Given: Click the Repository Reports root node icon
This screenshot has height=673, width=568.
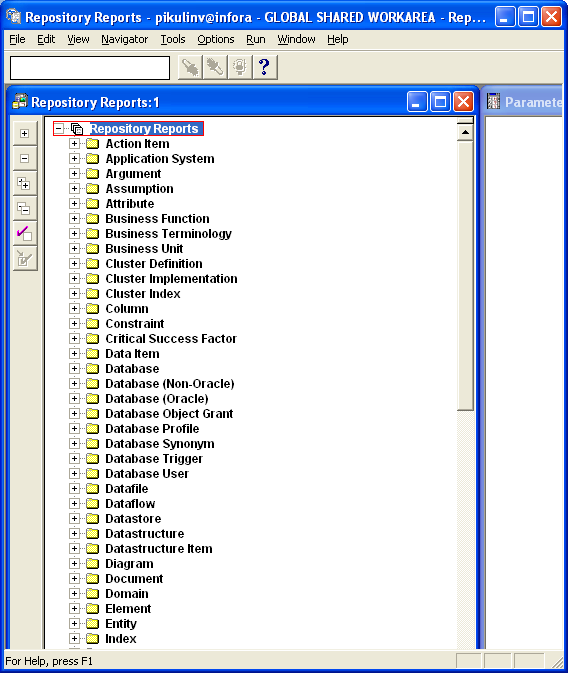Looking at the screenshot, I should click(x=77, y=129).
